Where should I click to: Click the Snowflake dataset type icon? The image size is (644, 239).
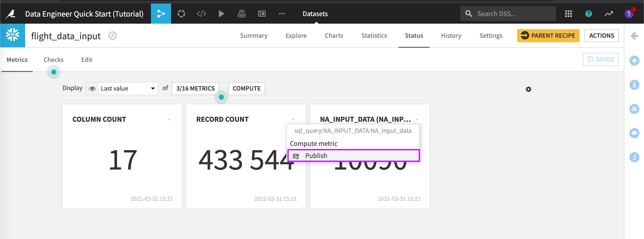(x=13, y=35)
